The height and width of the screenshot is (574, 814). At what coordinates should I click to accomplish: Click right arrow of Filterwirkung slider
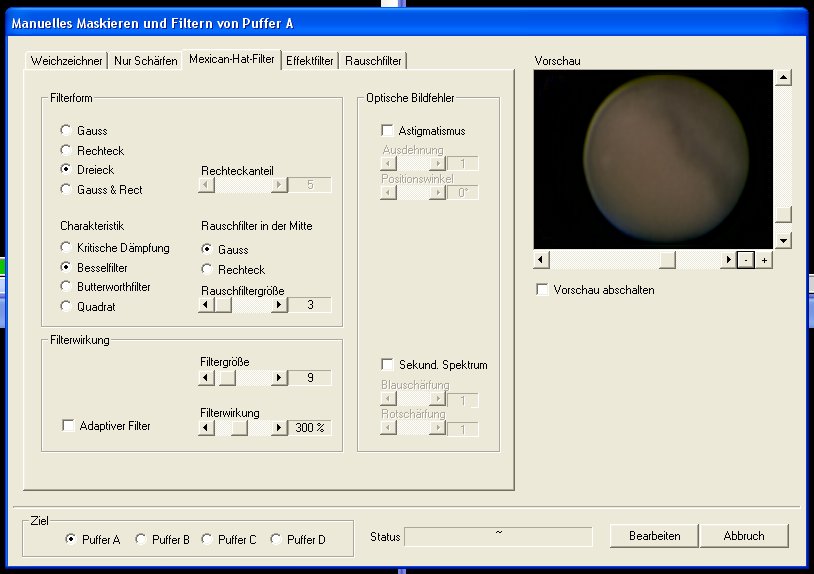click(279, 427)
